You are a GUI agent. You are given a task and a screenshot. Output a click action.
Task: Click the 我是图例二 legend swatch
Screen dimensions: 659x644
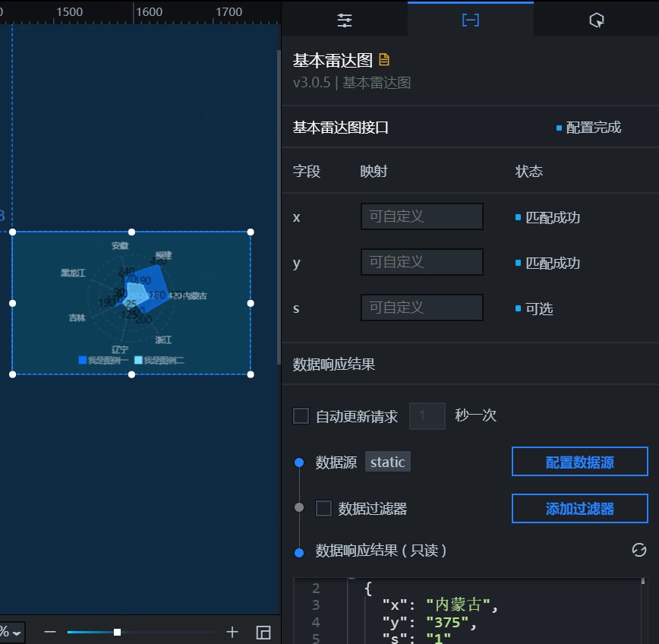click(x=138, y=360)
